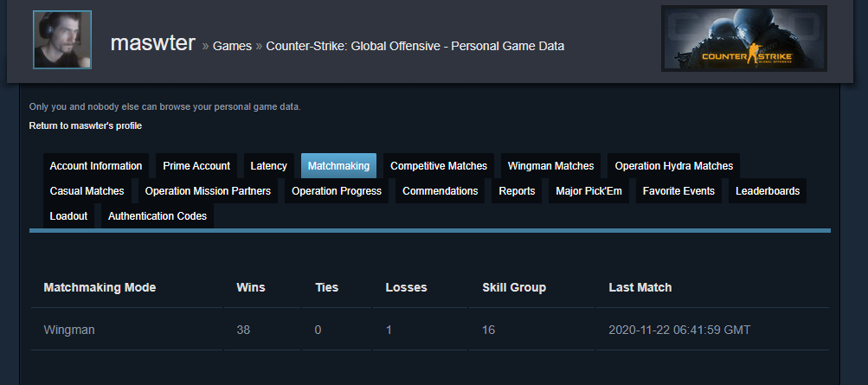Go to the Games breadcrumb link
The image size is (868, 385).
click(232, 46)
